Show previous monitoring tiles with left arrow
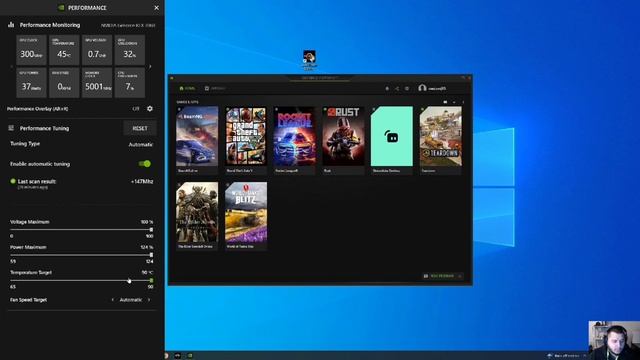The image size is (640, 360). [x=11, y=67]
